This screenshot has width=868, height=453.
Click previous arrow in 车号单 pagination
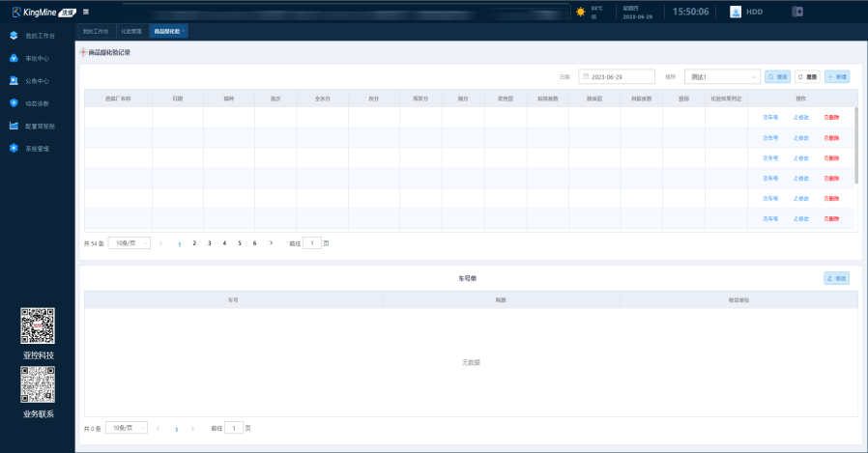coord(158,429)
